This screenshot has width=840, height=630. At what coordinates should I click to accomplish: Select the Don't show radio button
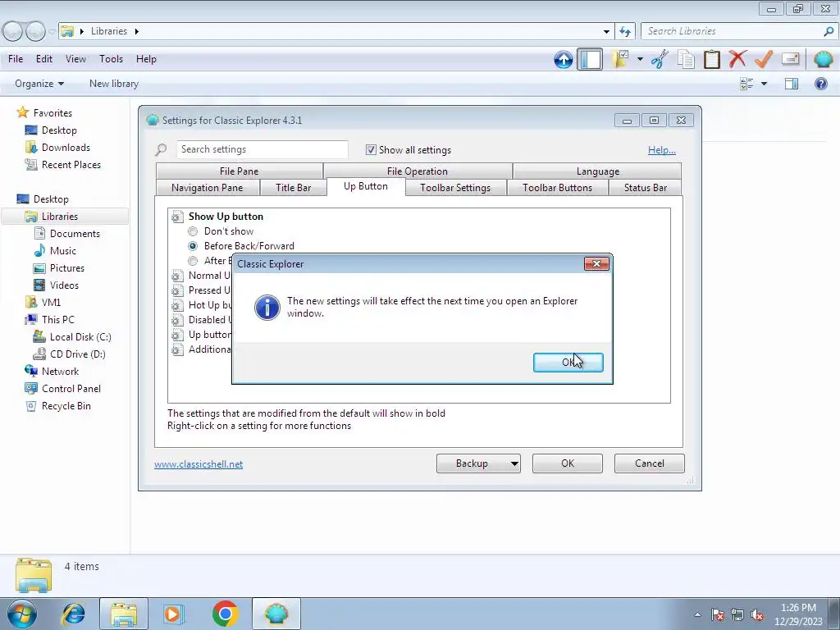(193, 231)
